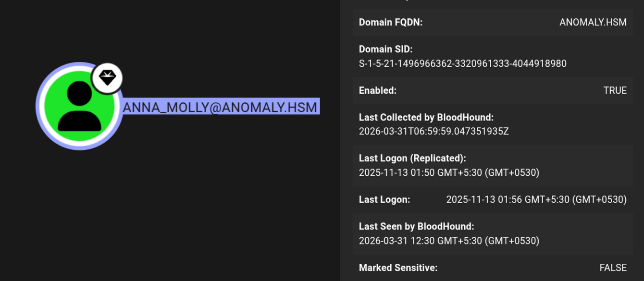Select the 2026-03-31T06:59:59 collection timestamp
This screenshot has width=644, height=281.
pyautogui.click(x=433, y=131)
